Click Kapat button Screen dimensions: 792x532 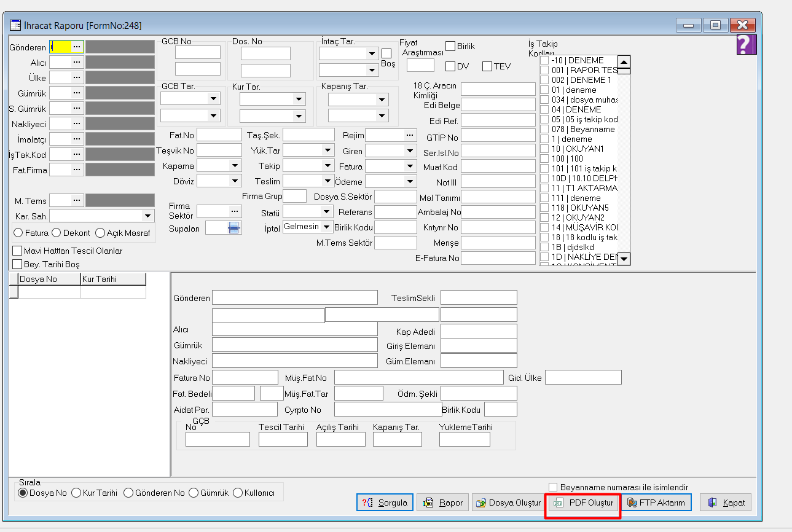click(x=726, y=502)
